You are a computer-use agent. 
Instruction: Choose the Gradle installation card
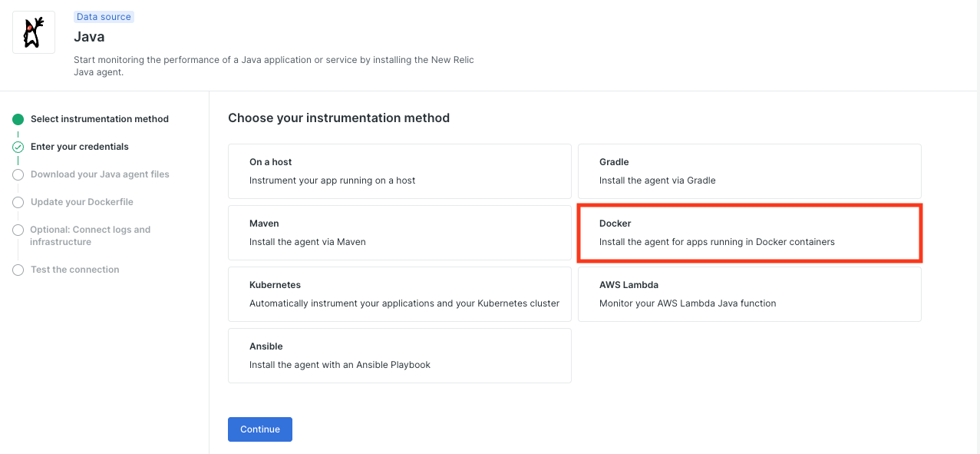[749, 171]
